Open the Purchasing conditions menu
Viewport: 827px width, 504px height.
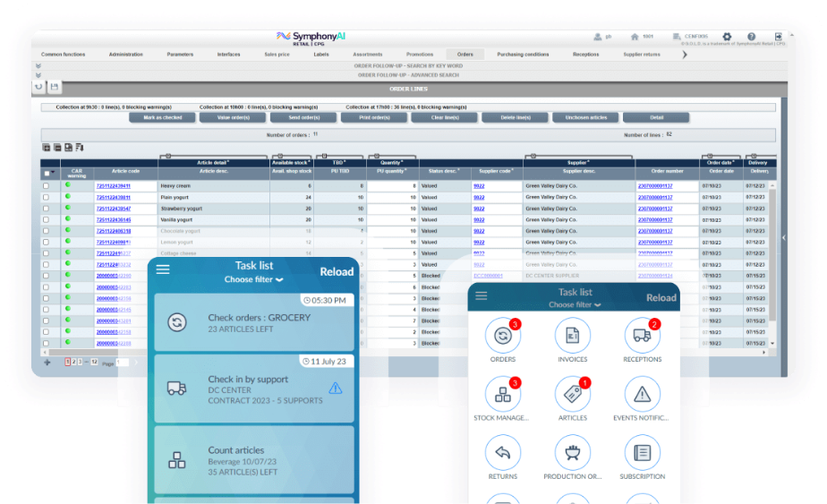[523, 55]
